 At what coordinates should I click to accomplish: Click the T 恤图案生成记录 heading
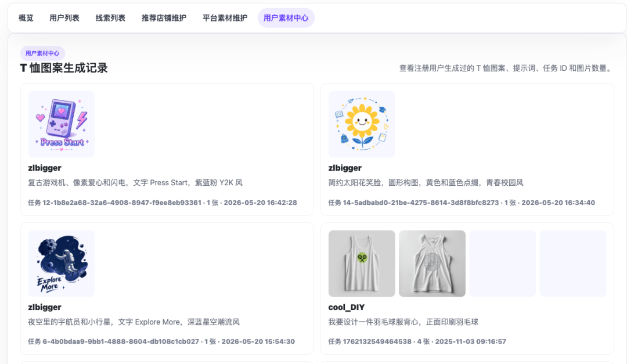point(64,68)
